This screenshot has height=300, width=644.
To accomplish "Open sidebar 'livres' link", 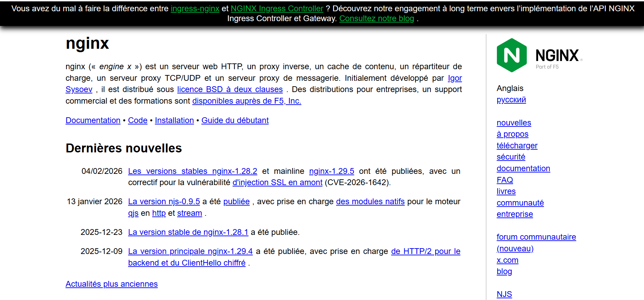I will 506,191.
